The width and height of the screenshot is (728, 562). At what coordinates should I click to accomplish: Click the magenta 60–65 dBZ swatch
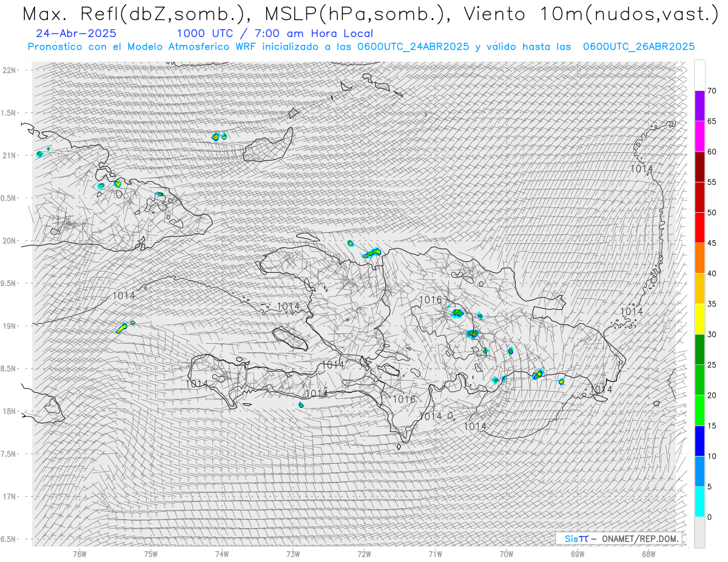[x=699, y=136]
